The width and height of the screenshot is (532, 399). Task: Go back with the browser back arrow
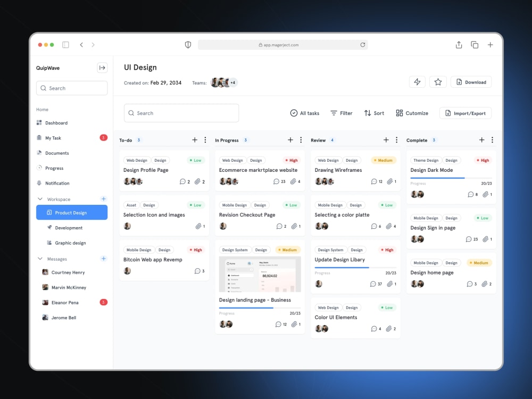point(81,45)
